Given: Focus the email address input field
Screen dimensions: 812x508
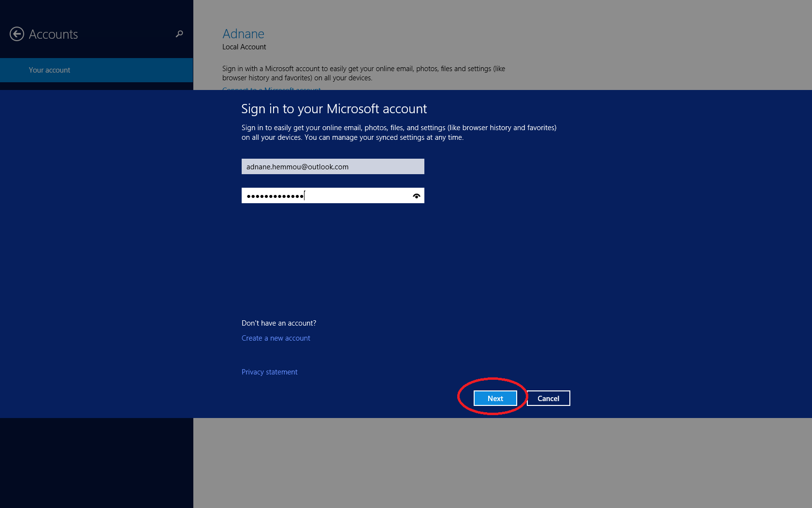Looking at the screenshot, I should 333,166.
